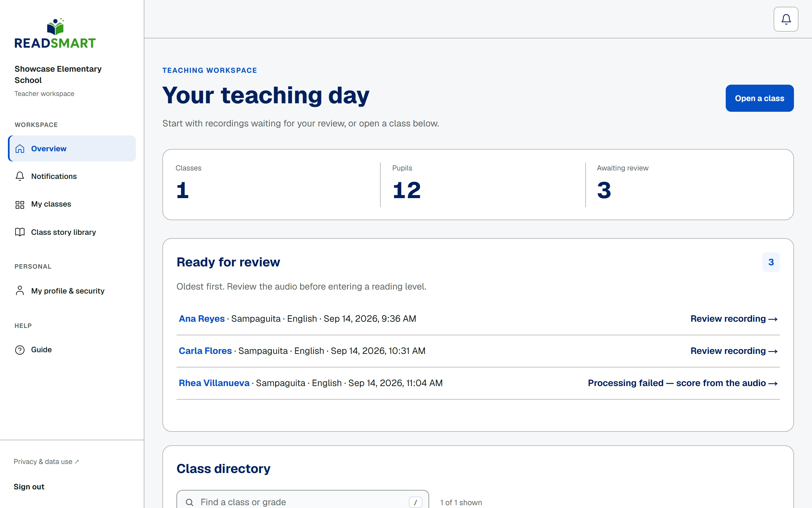Open Carla Flores pupil link

(x=205, y=351)
